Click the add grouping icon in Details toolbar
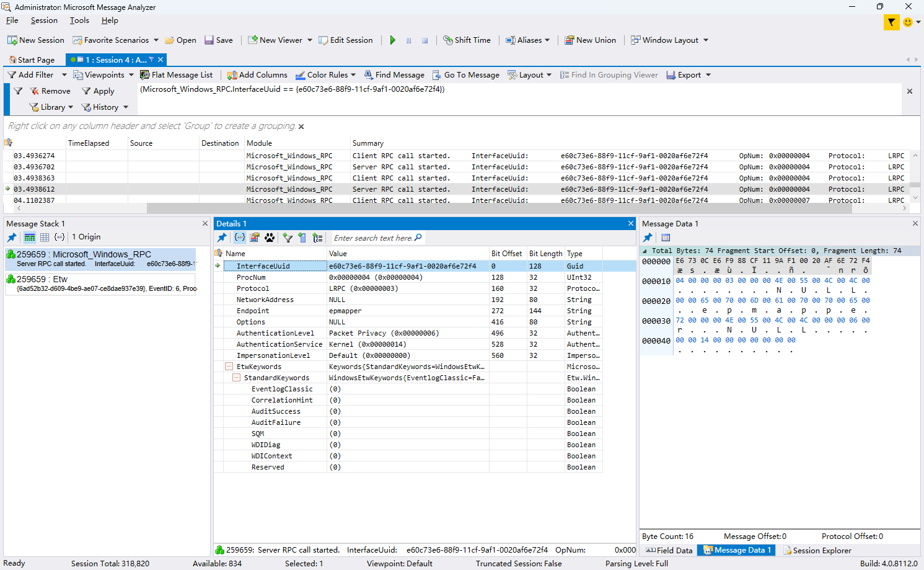924x570 pixels. 318,238
